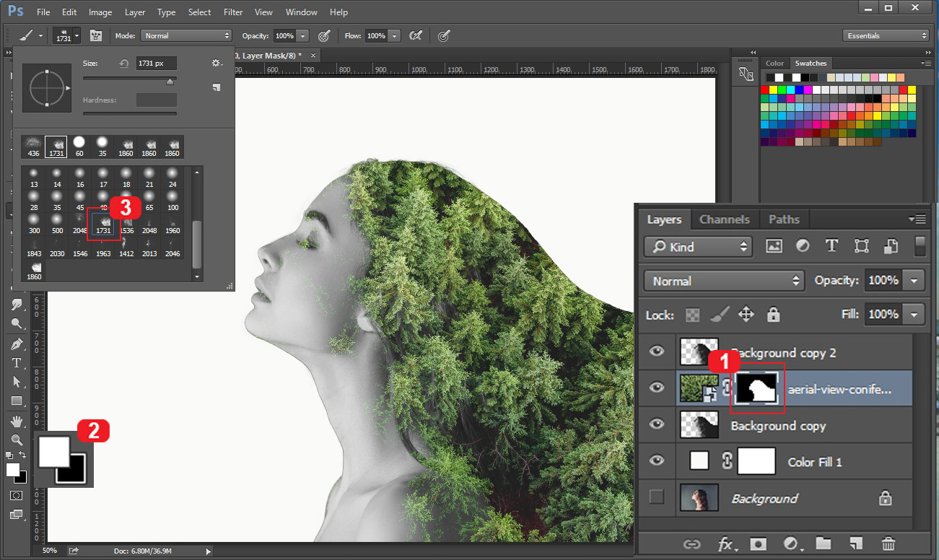Select the Rectangle shape tool
939x560 pixels.
pyautogui.click(x=16, y=401)
